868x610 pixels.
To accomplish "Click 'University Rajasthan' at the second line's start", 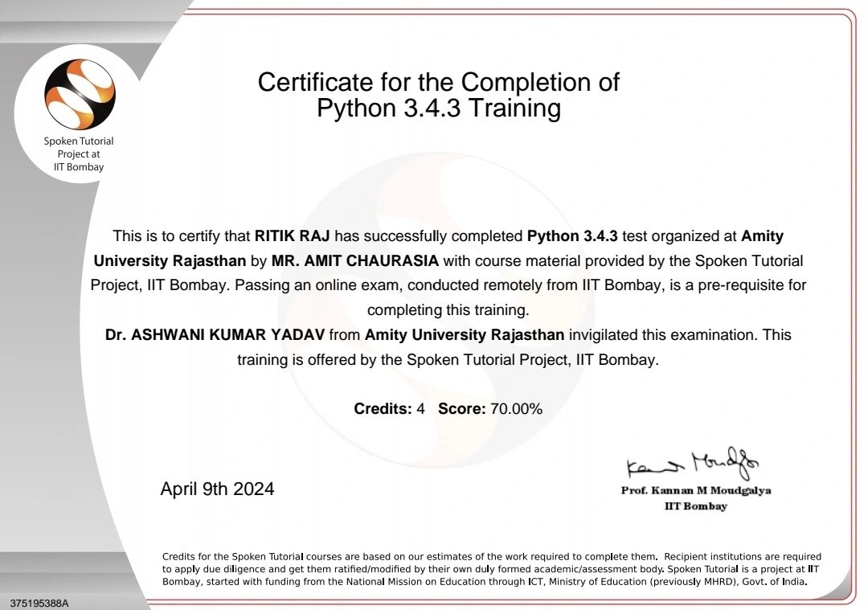I will click(170, 260).
